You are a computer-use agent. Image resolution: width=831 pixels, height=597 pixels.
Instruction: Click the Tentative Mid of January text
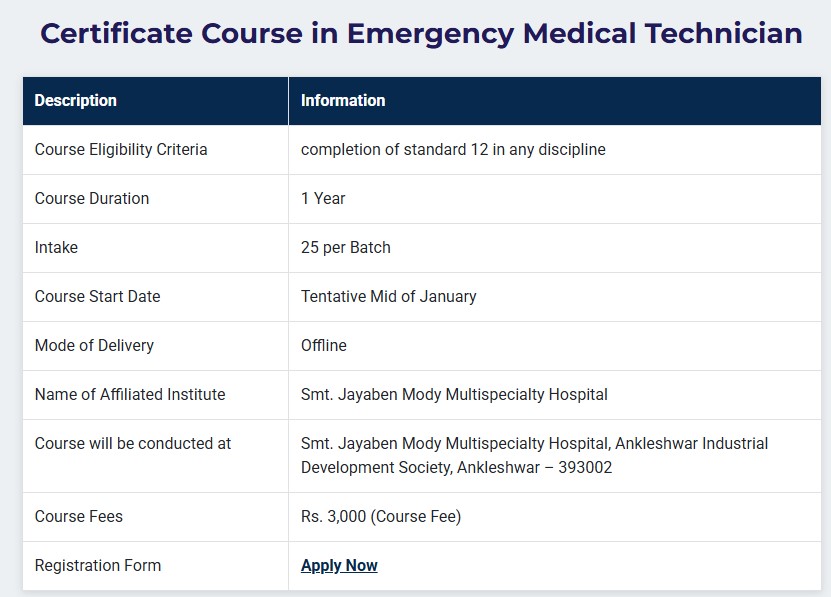point(389,296)
